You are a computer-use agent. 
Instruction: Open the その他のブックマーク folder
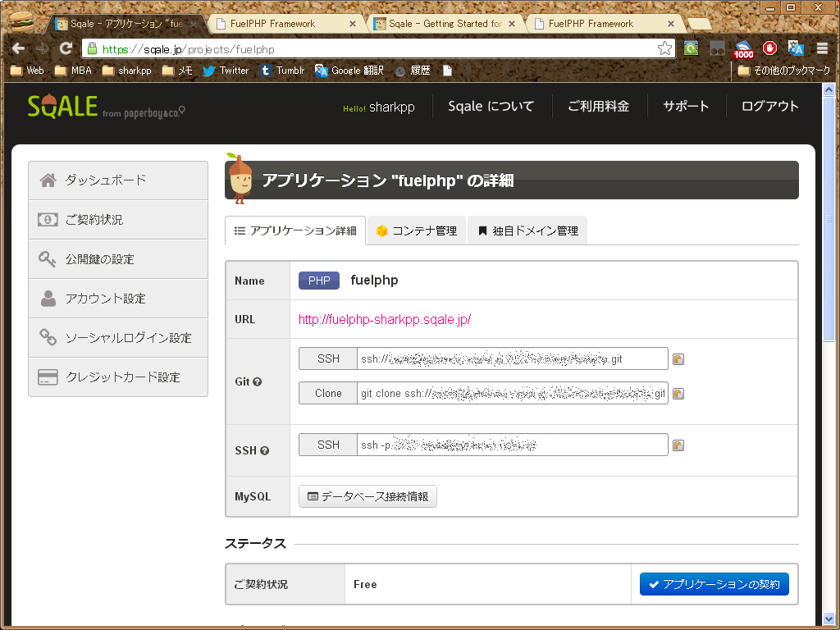(783, 71)
